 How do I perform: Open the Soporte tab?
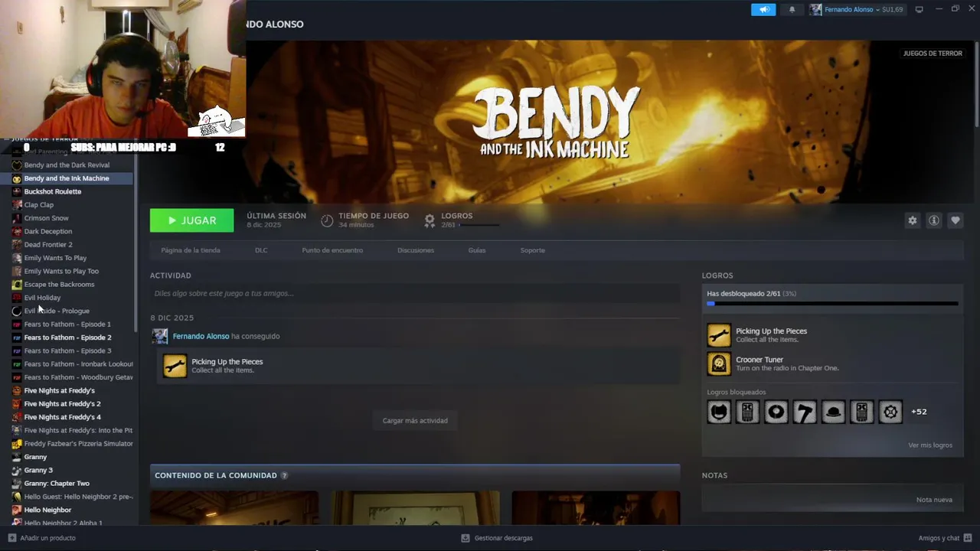(533, 250)
